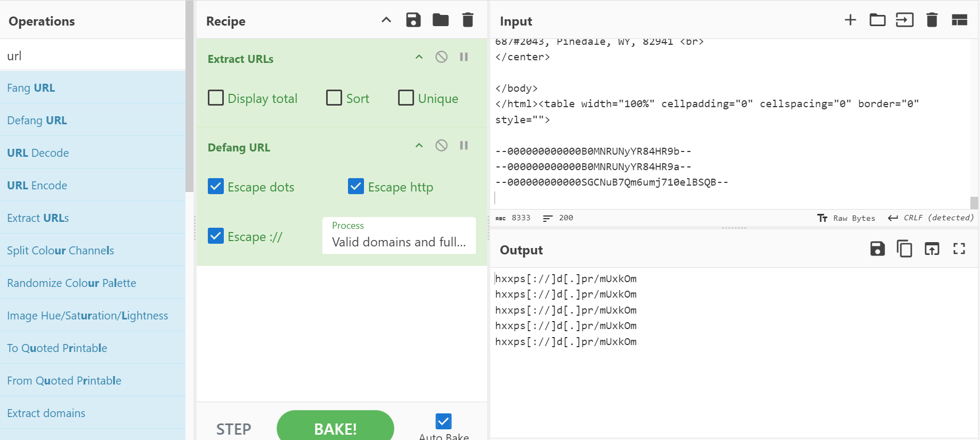The height and width of the screenshot is (440, 980).
Task: Open file as input
Action: [905, 20]
